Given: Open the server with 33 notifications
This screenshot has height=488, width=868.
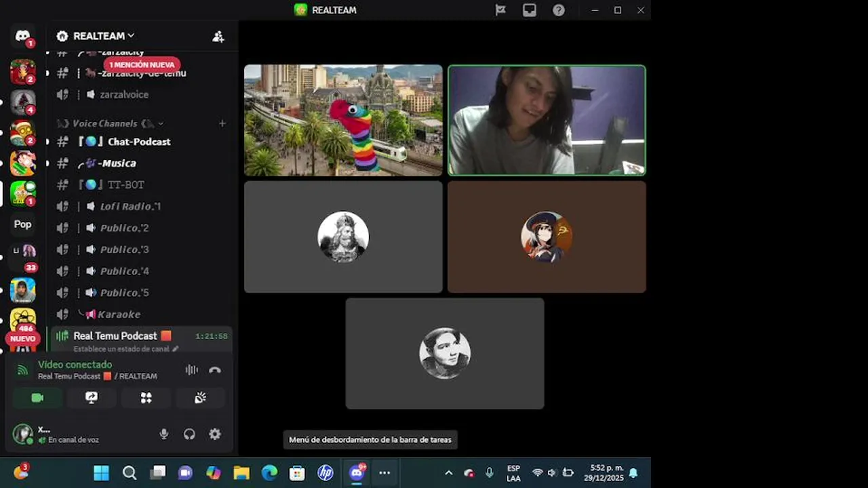Looking at the screenshot, I should coord(23,256).
